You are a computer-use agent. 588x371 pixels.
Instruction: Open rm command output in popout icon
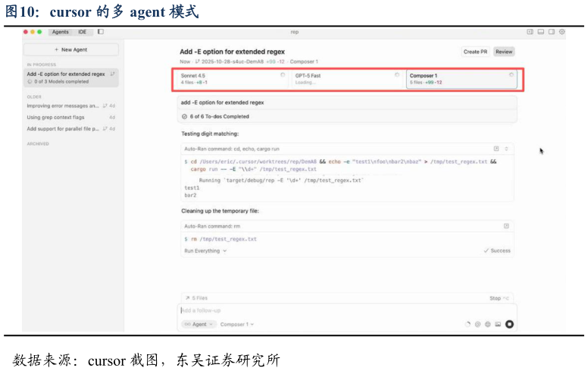pos(506,226)
